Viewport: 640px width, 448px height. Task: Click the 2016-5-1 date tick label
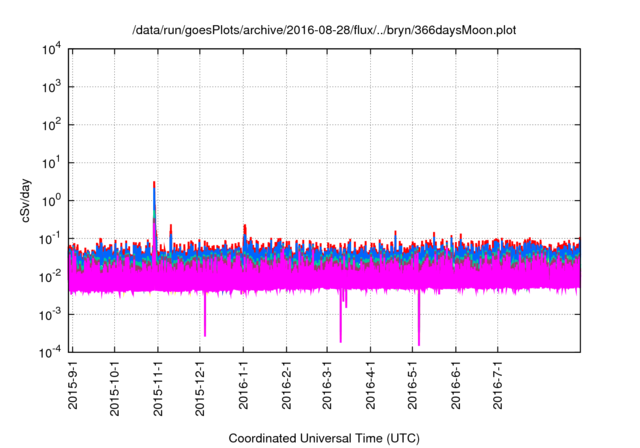click(412, 386)
